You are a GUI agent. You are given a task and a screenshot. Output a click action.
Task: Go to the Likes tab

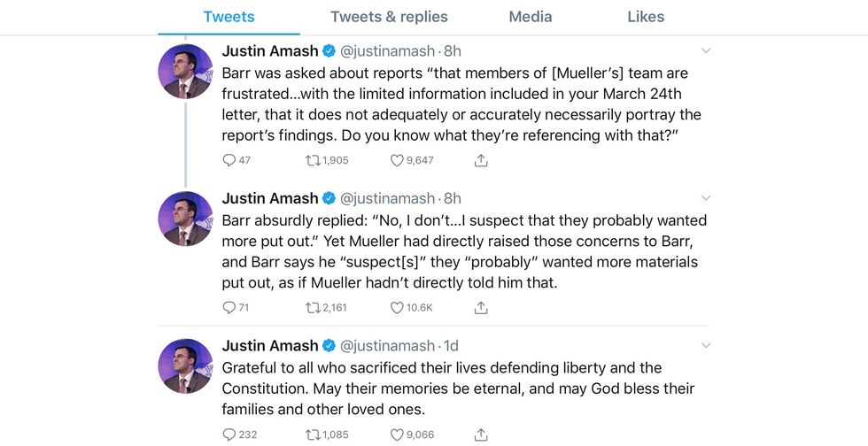click(x=646, y=17)
